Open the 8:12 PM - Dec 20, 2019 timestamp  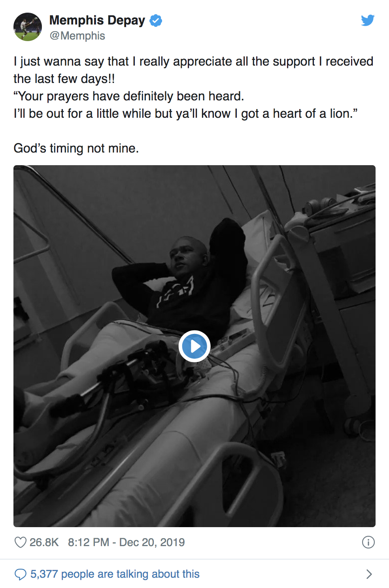127,542
